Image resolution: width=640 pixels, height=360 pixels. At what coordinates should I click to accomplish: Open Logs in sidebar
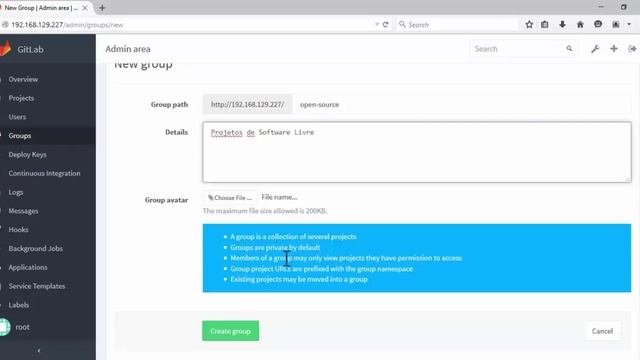click(x=16, y=192)
